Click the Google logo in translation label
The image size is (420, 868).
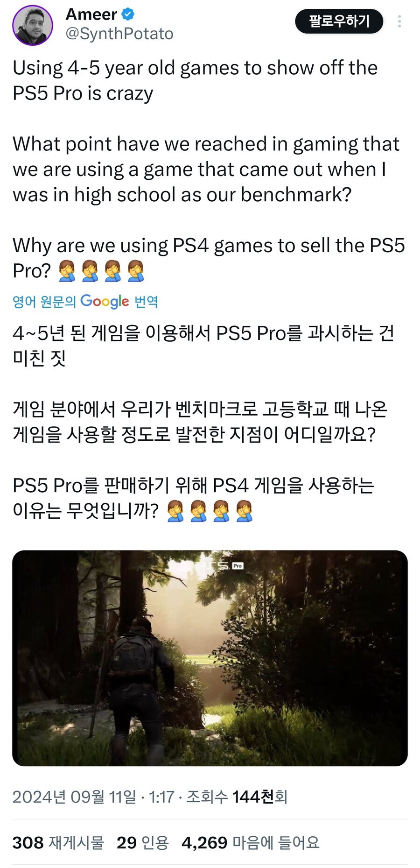[105, 301]
